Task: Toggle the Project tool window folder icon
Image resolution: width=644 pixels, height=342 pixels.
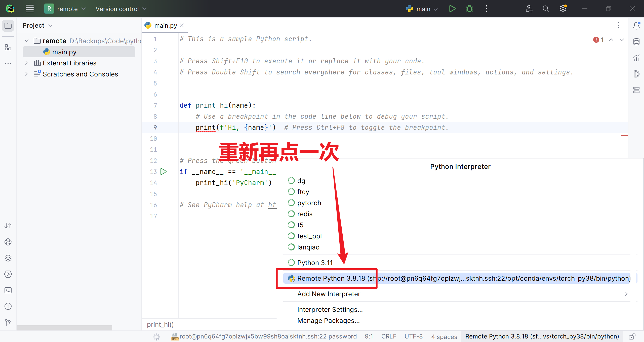Action: coord(8,26)
